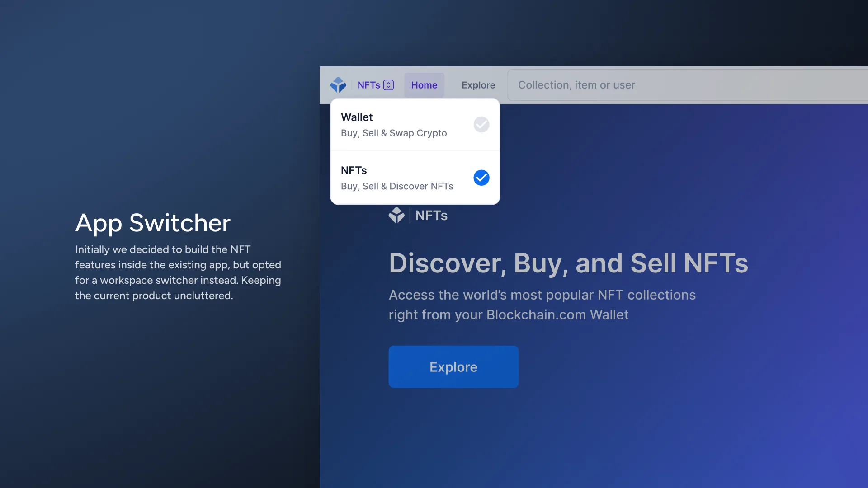
Task: Click 'Buy, Sell & Discover NFTs' subtitle
Action: [x=397, y=187]
